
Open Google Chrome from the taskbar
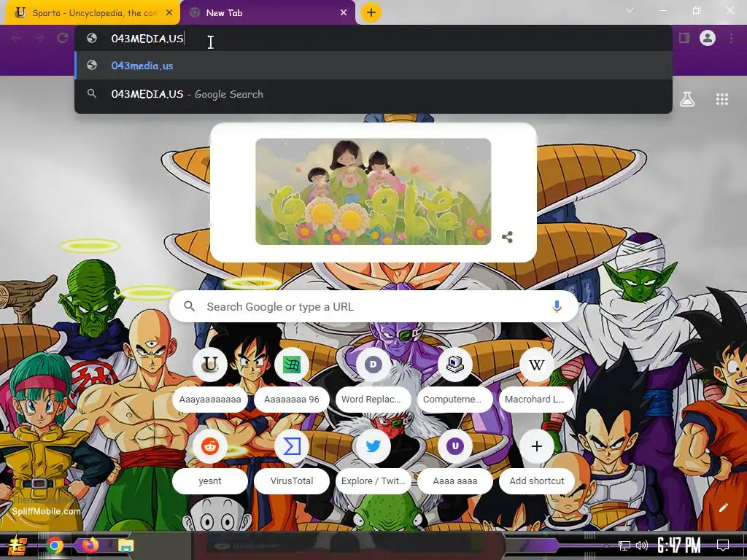[54, 545]
